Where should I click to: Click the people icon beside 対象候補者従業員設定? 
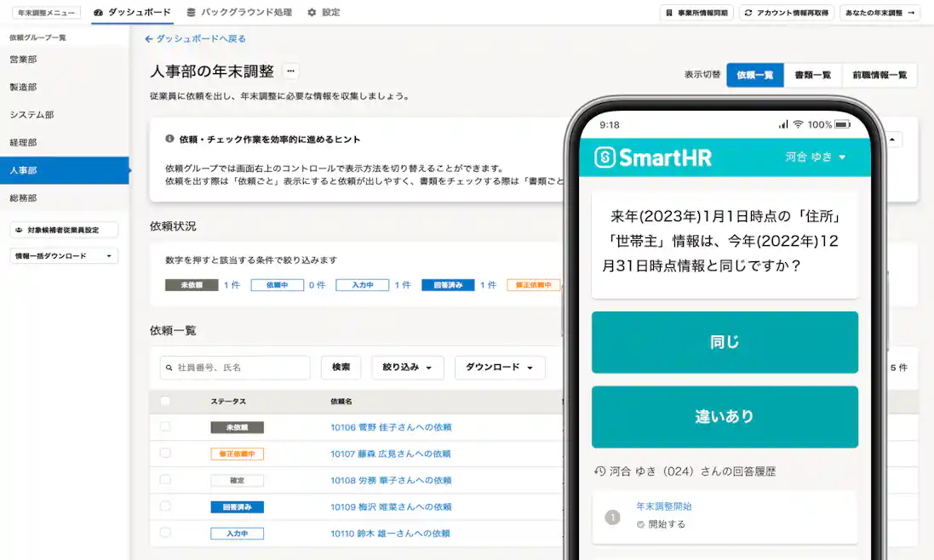click(19, 230)
